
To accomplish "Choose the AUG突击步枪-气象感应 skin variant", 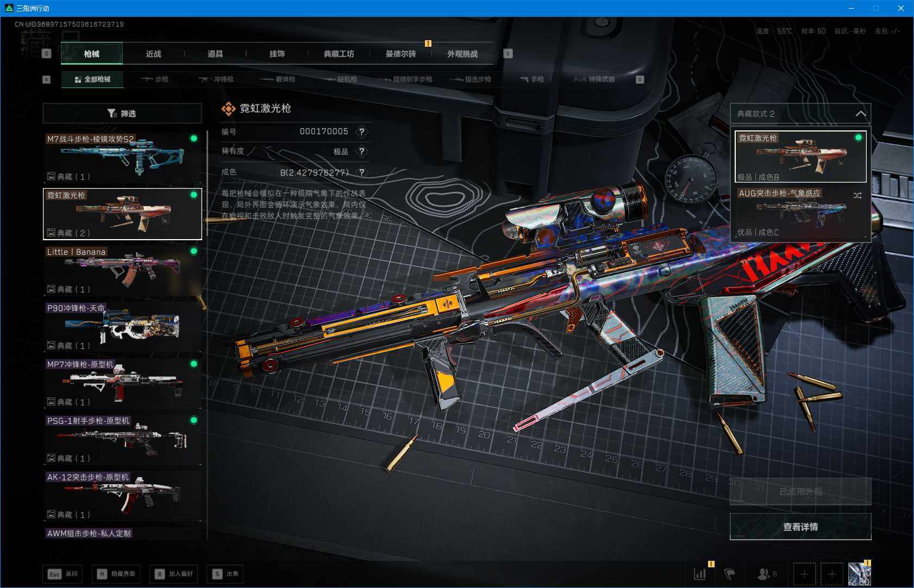I will [x=800, y=213].
